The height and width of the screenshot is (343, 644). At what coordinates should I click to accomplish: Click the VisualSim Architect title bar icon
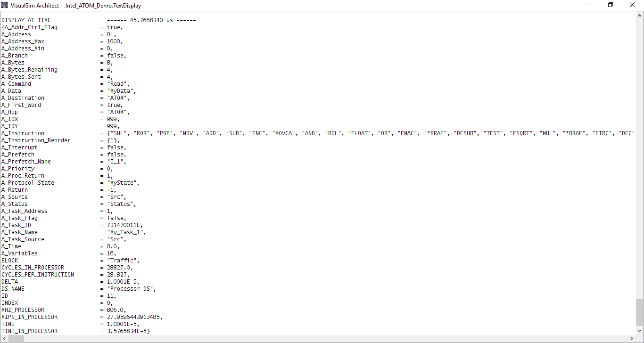coord(5,5)
